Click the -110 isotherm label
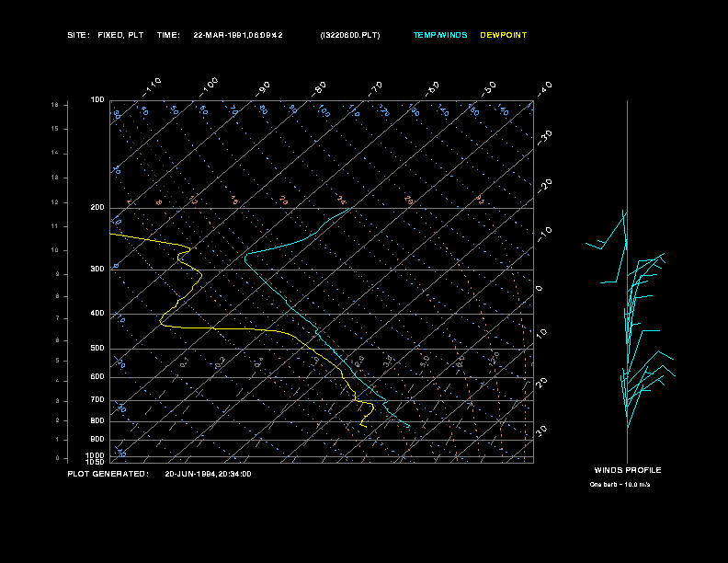This screenshot has height=563, width=728. point(152,87)
